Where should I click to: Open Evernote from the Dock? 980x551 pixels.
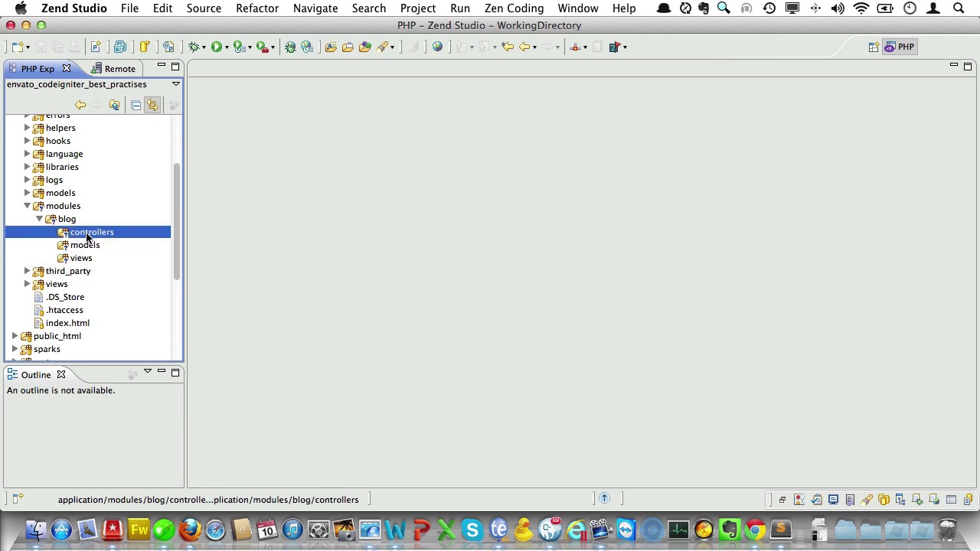728,530
